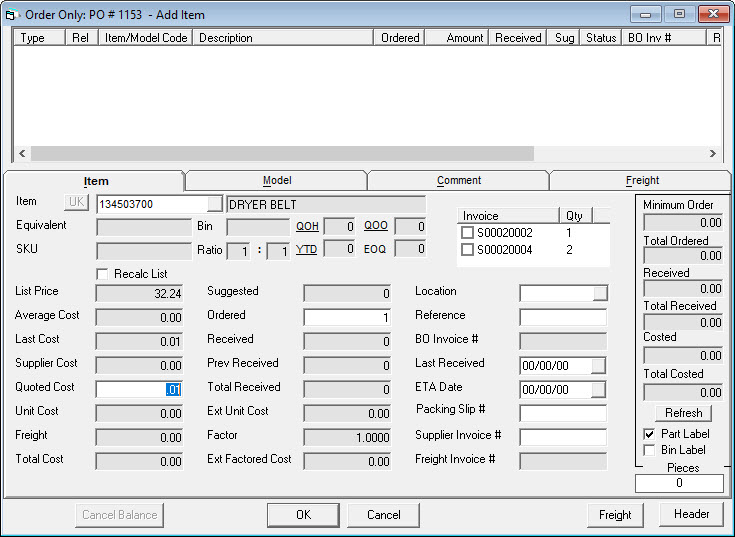Click the Amount column header
The image size is (735, 537).
click(x=457, y=37)
